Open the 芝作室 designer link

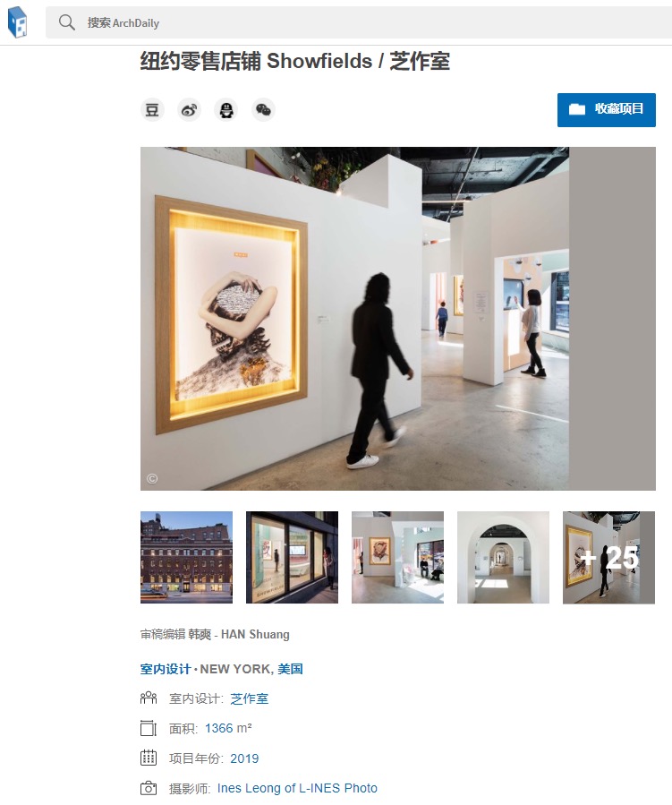250,698
